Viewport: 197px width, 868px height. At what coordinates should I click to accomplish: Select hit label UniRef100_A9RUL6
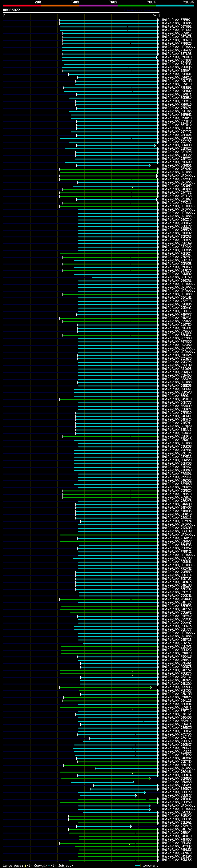pyautogui.click(x=177, y=104)
